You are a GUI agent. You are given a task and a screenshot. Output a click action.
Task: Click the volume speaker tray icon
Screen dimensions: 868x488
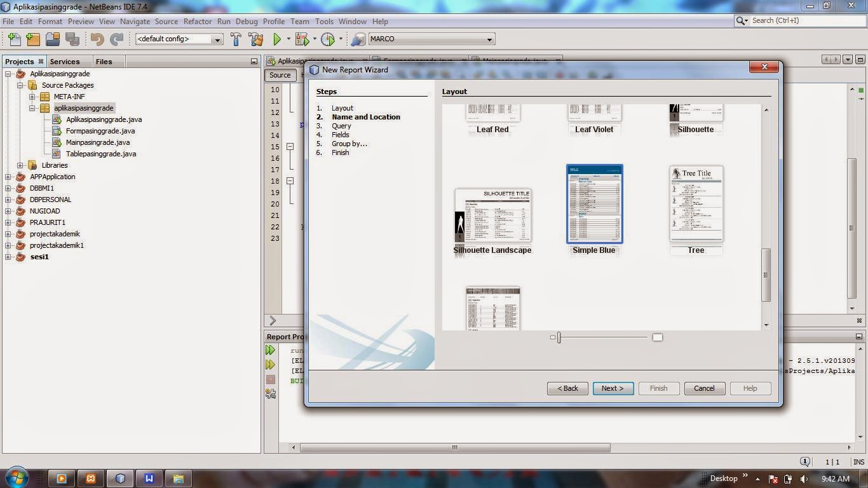[804, 479]
